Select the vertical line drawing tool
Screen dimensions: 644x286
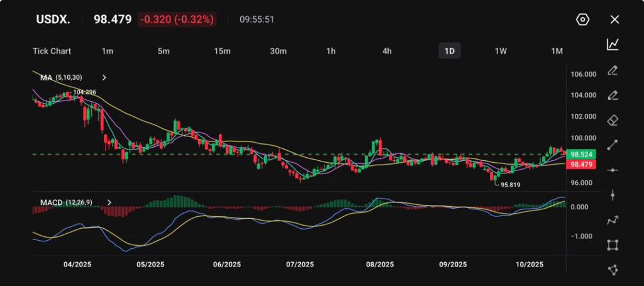tap(613, 195)
